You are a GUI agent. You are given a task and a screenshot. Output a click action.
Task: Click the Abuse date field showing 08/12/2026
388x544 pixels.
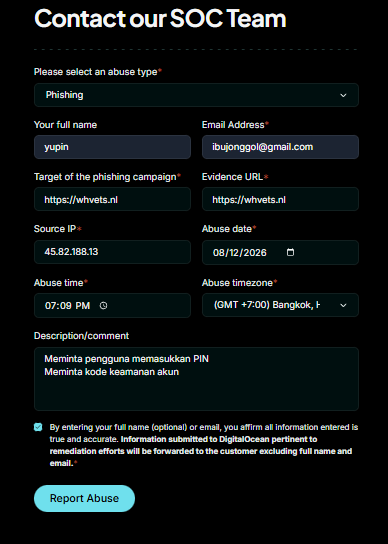pos(280,252)
